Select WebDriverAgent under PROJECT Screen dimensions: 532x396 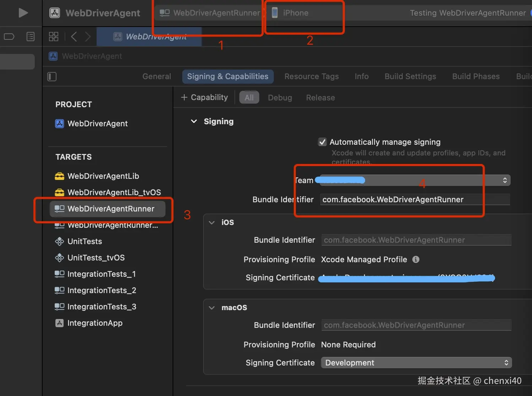[x=91, y=123]
